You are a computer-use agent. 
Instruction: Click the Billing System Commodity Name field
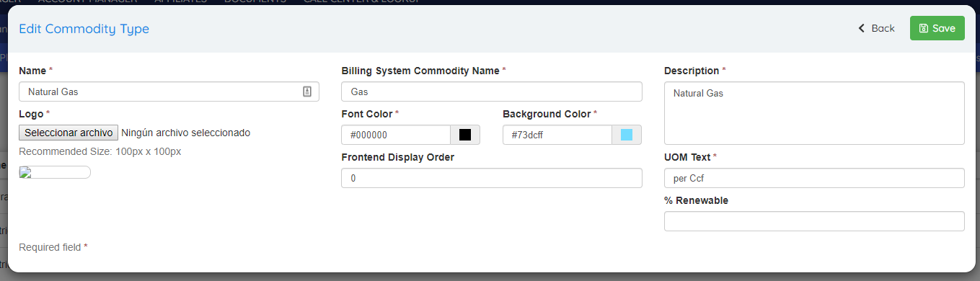[x=491, y=92]
